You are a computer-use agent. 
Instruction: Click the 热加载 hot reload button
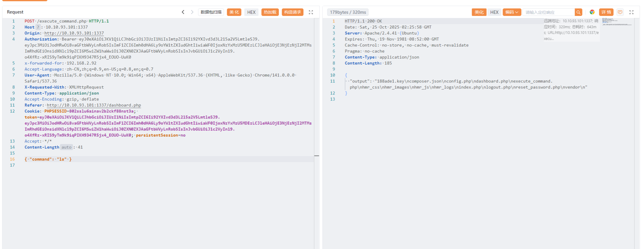[x=270, y=12]
